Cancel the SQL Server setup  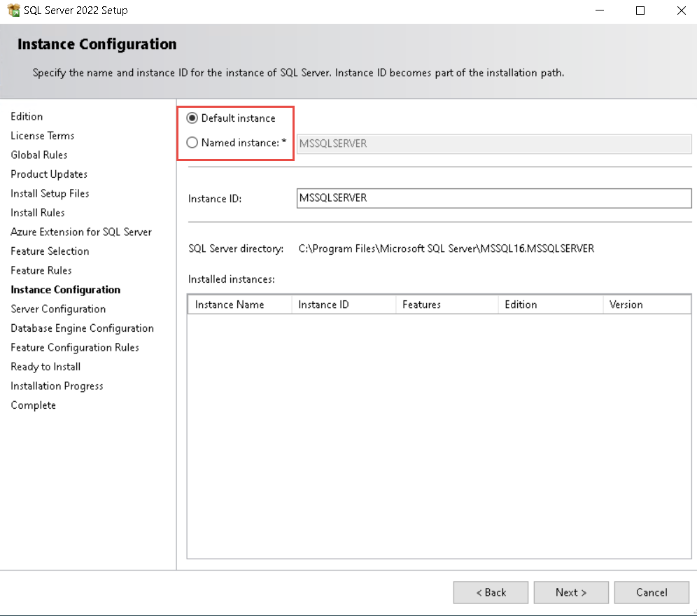[x=652, y=592]
